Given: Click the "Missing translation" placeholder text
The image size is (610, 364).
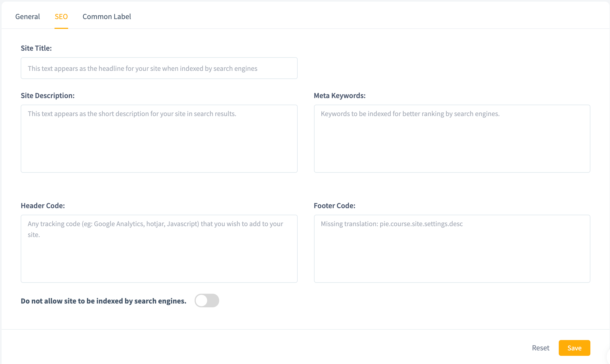Looking at the screenshot, I should point(392,224).
